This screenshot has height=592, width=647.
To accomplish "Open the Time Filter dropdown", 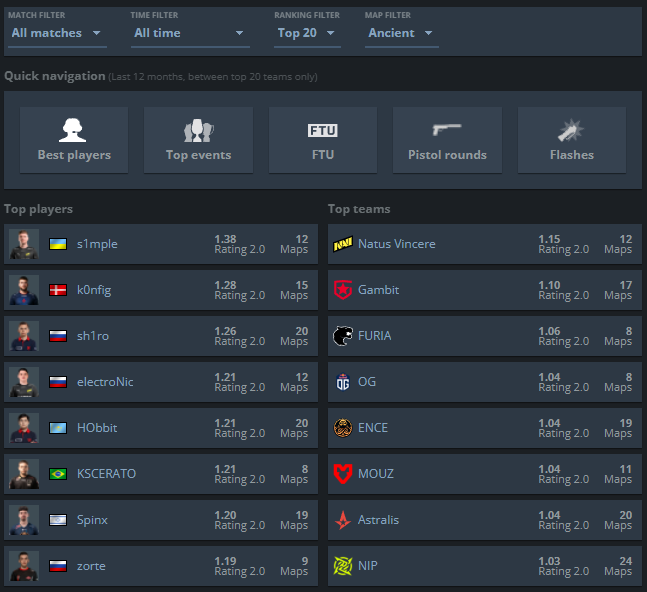I will [x=190, y=33].
